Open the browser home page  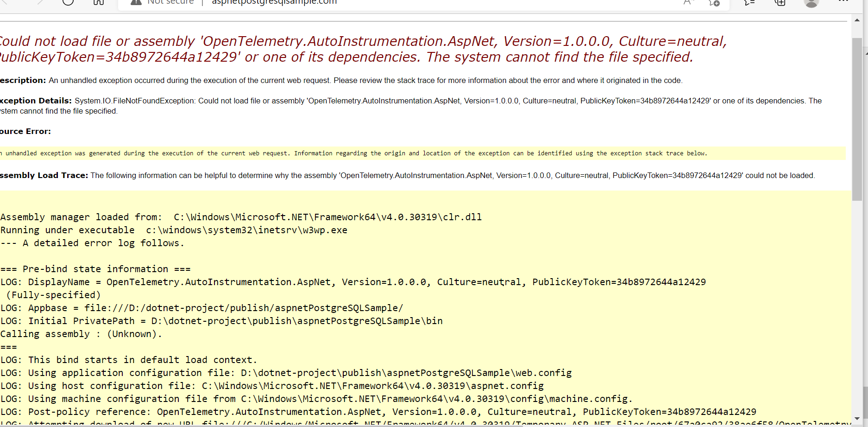pyautogui.click(x=98, y=3)
